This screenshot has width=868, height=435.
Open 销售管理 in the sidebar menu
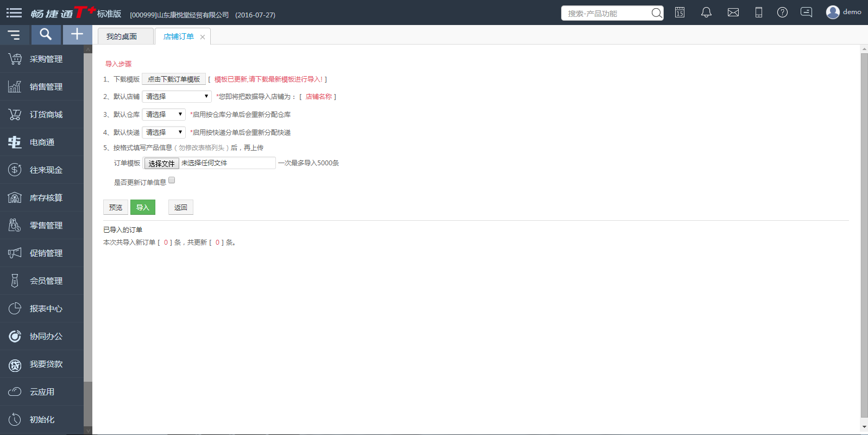46,87
